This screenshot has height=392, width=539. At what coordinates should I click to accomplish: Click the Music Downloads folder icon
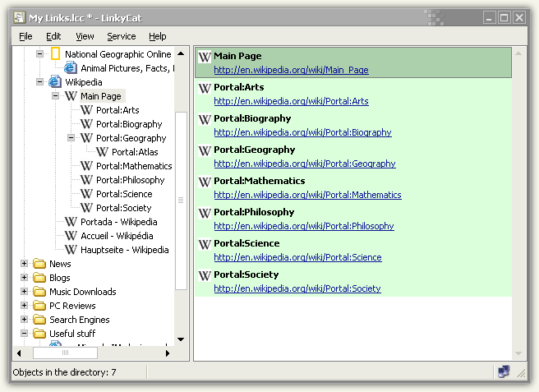coord(39,292)
